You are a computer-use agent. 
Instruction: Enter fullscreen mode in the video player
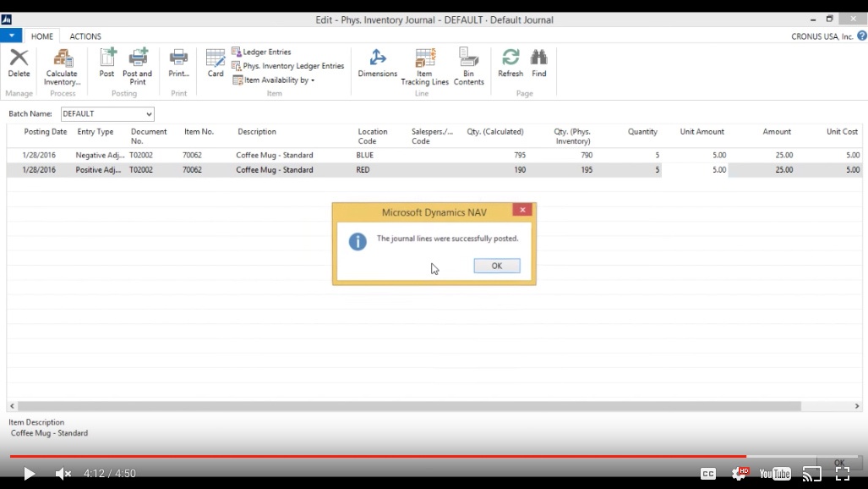(x=843, y=474)
